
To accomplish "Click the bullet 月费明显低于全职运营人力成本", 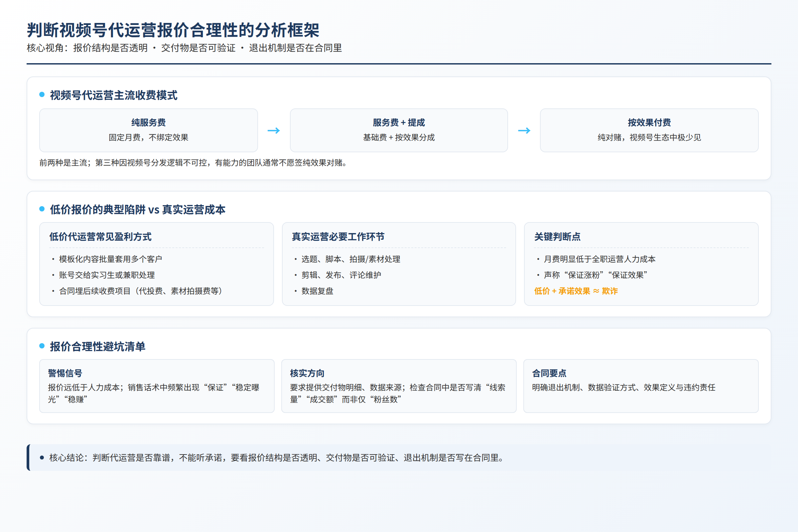I will tap(599, 259).
